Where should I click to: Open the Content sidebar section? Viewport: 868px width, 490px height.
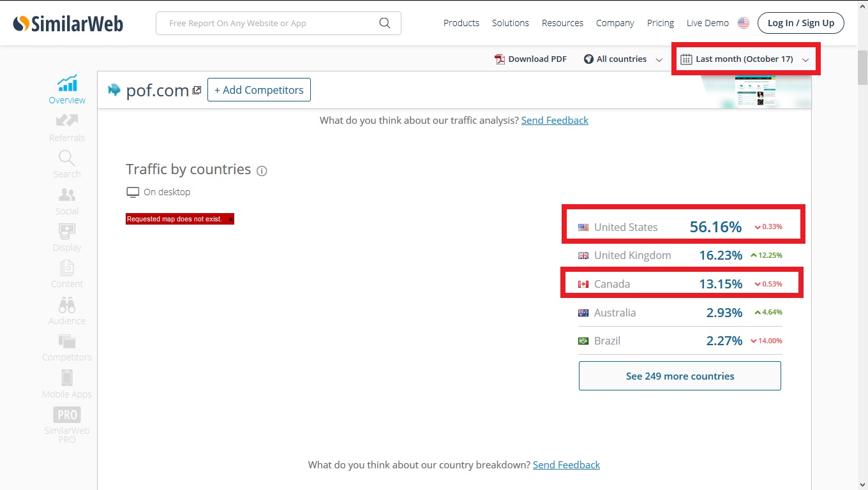click(67, 274)
